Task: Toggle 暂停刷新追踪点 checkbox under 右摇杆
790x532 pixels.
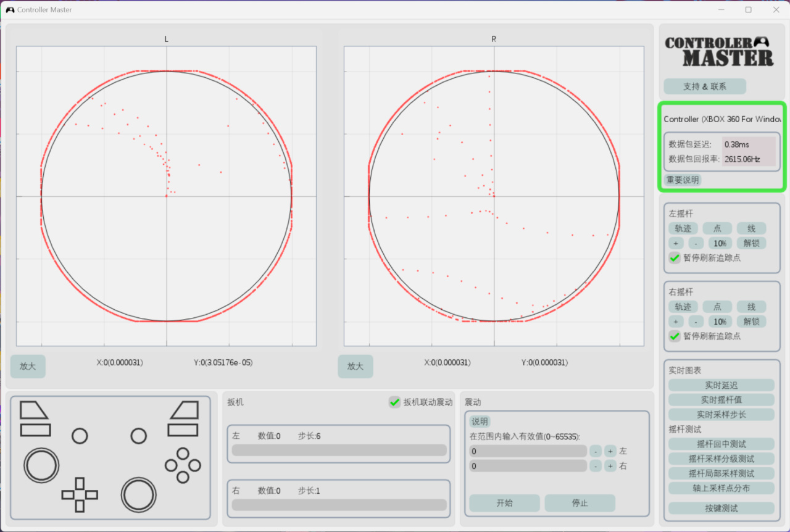Action: click(x=675, y=336)
